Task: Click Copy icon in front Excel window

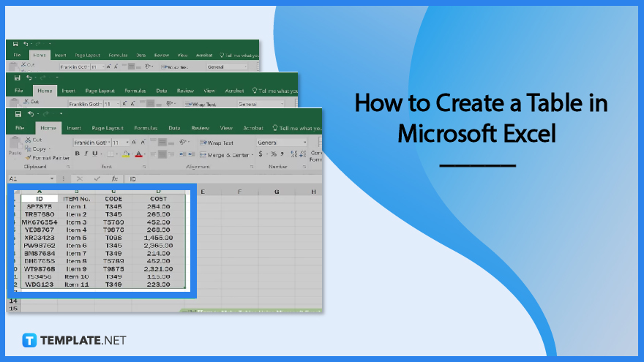Action: point(28,148)
